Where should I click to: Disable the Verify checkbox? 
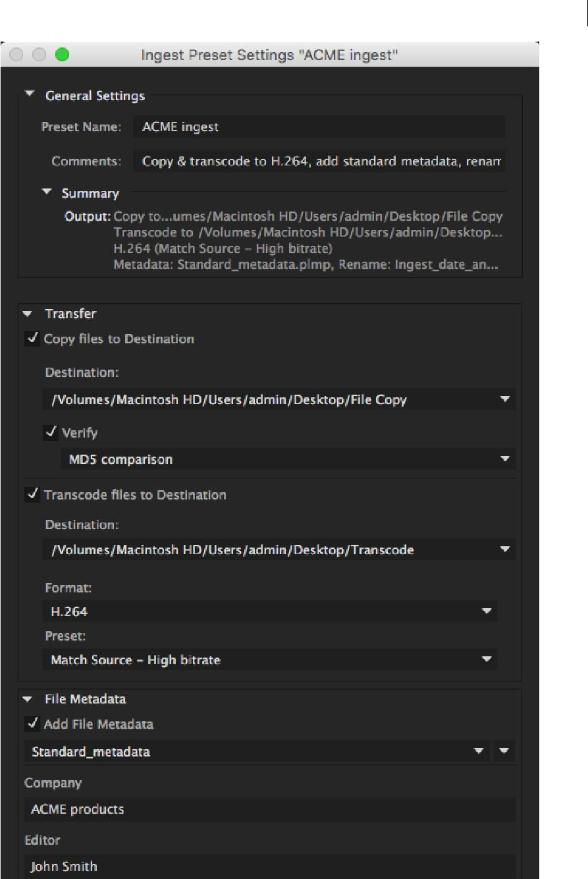50,433
